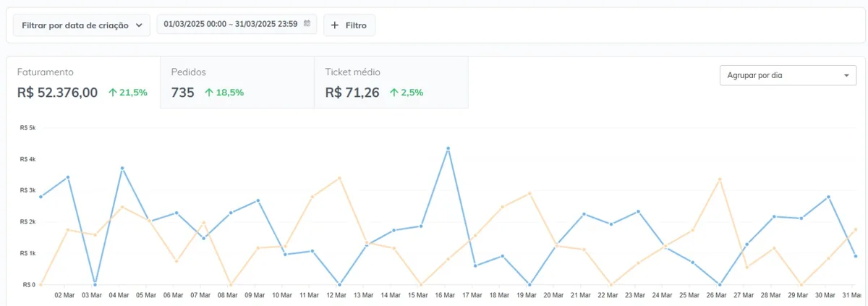The image size is (868, 306).
Task: Open the Filtrar por data de criação dropdown
Action: click(82, 25)
